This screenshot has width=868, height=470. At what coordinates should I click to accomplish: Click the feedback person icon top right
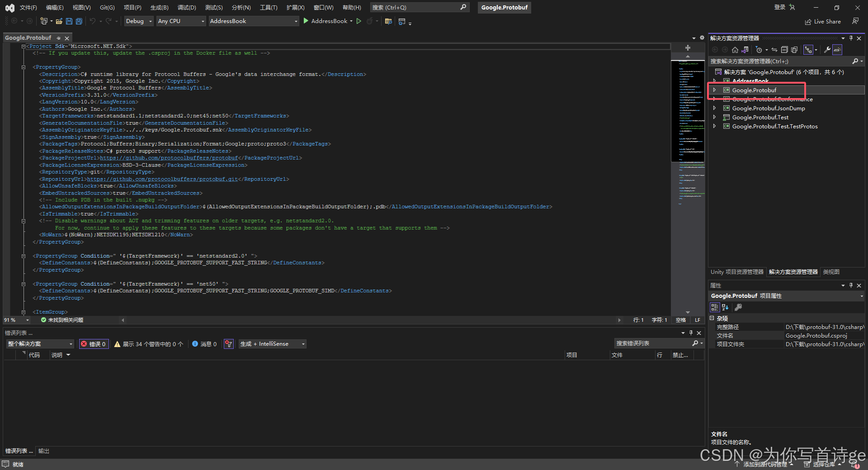pos(855,21)
